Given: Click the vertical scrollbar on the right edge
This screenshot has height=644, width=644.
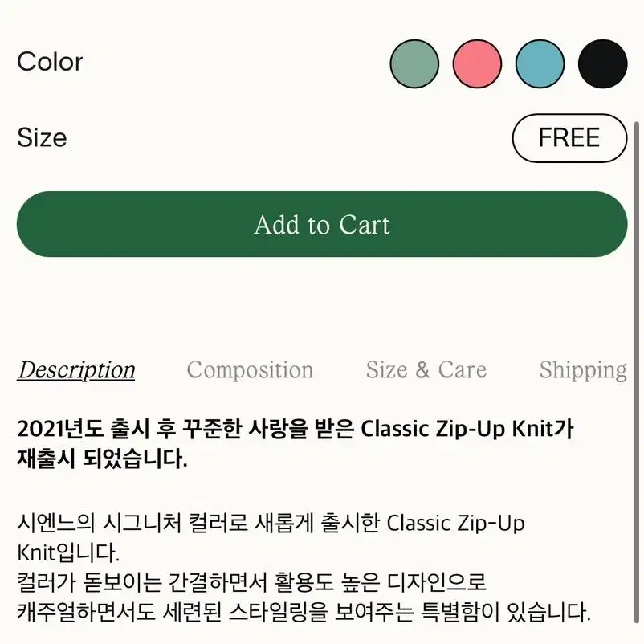Looking at the screenshot, I should [636, 372].
